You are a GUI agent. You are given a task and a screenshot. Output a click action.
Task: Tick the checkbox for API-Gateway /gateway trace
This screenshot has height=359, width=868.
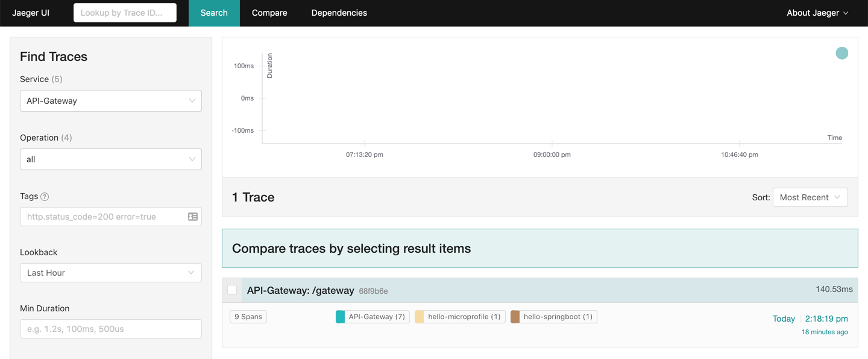tap(232, 290)
